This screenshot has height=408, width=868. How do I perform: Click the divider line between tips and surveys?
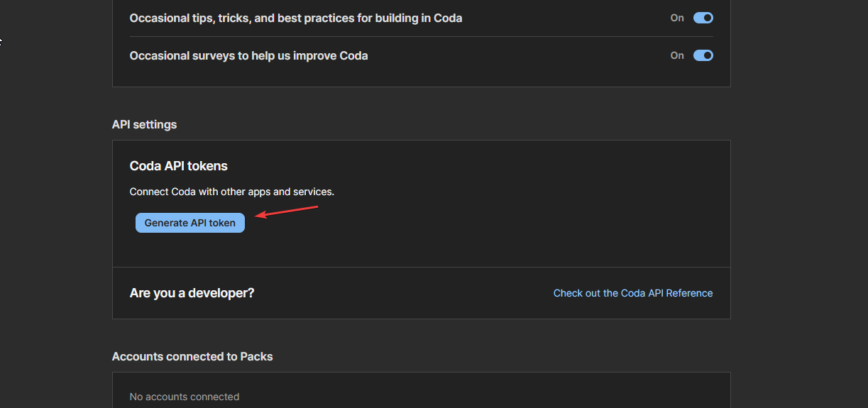coord(421,36)
